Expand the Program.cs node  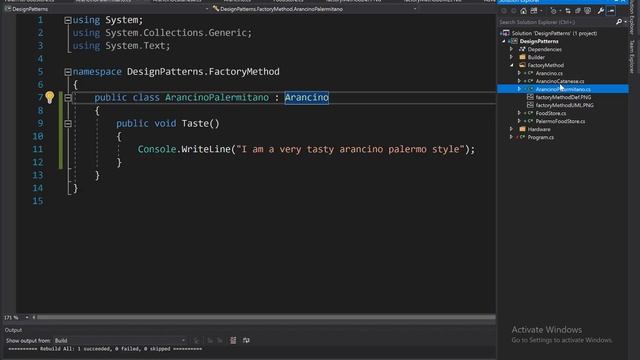coord(511,137)
